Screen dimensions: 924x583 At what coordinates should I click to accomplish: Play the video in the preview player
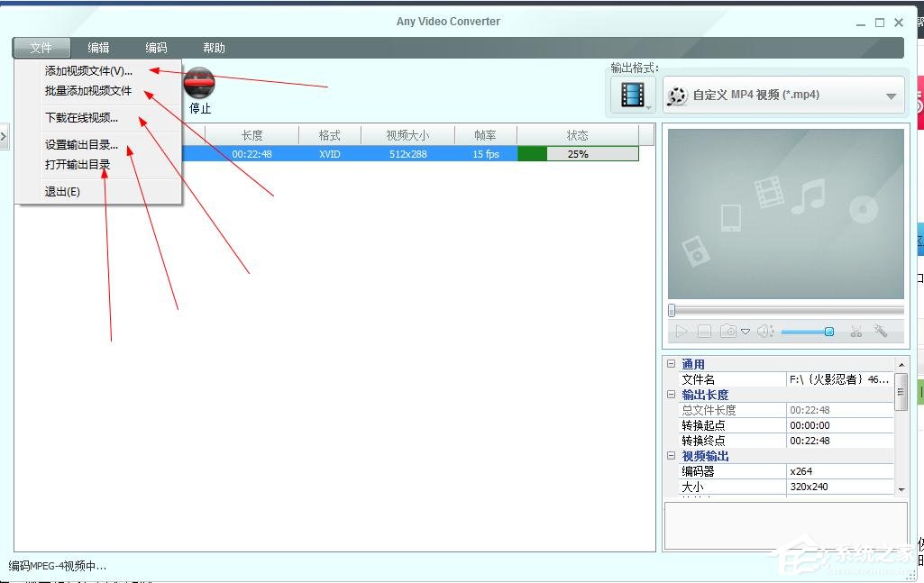[x=681, y=331]
